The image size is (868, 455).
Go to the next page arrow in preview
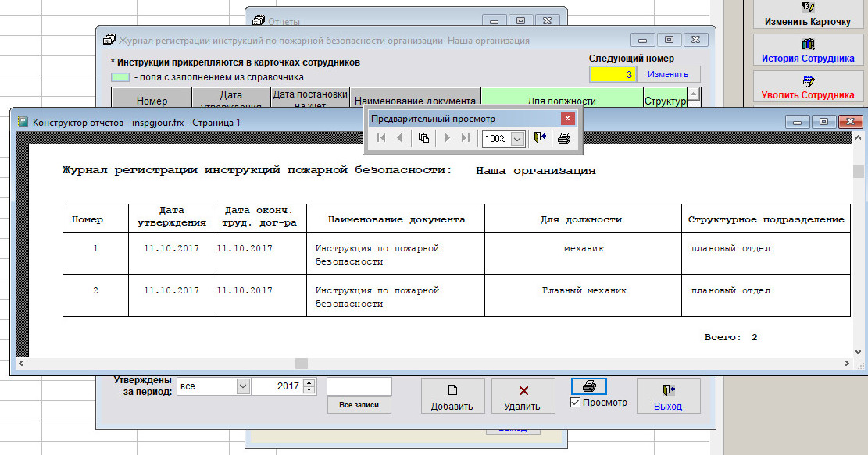pos(448,138)
